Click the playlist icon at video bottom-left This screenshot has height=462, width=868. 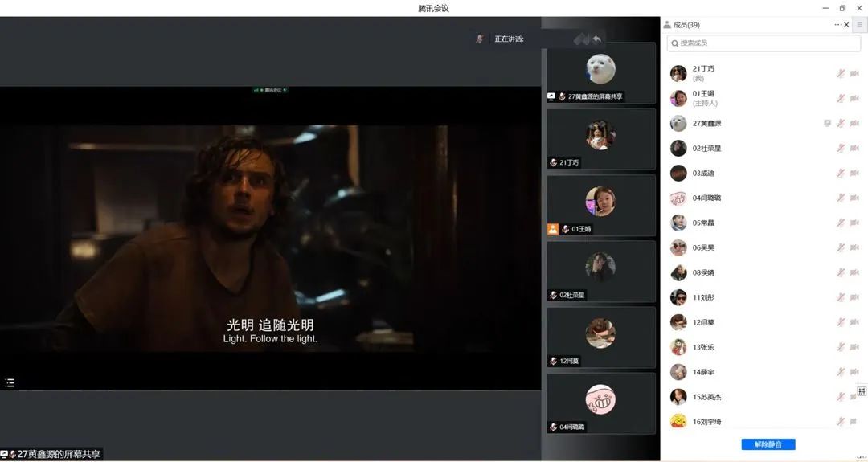click(x=10, y=383)
